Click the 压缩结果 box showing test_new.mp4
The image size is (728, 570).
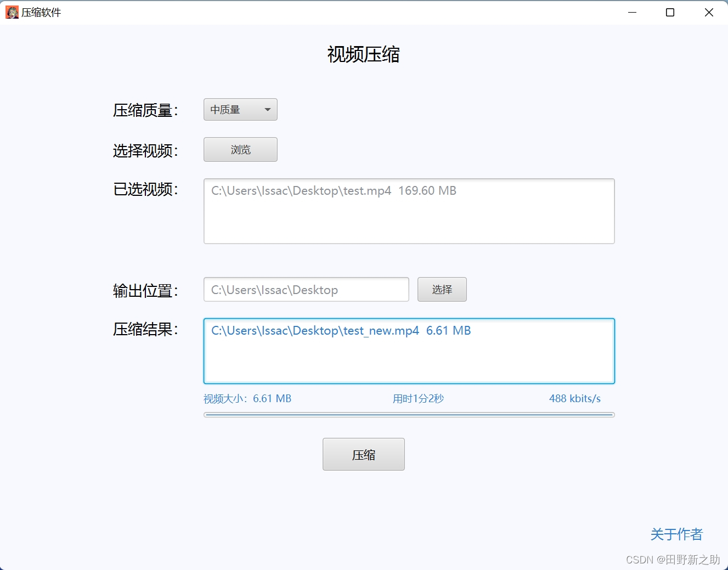[409, 351]
